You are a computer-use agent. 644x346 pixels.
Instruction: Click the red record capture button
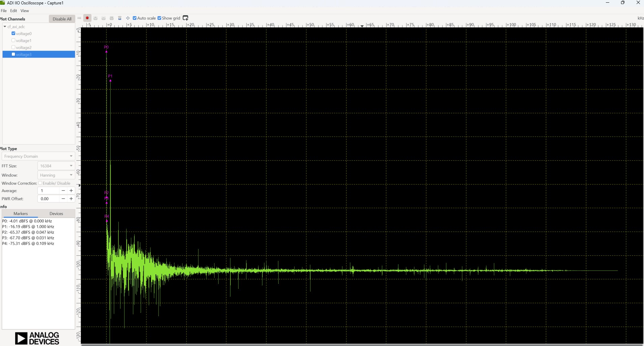(x=87, y=18)
